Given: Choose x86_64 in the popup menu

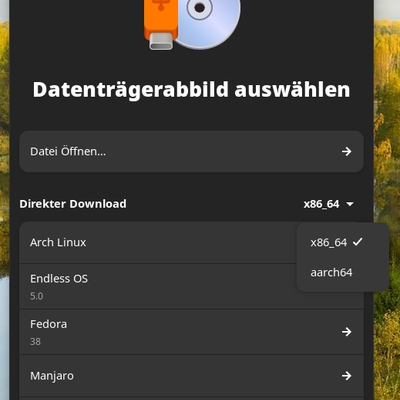Looking at the screenshot, I should (343, 242).
